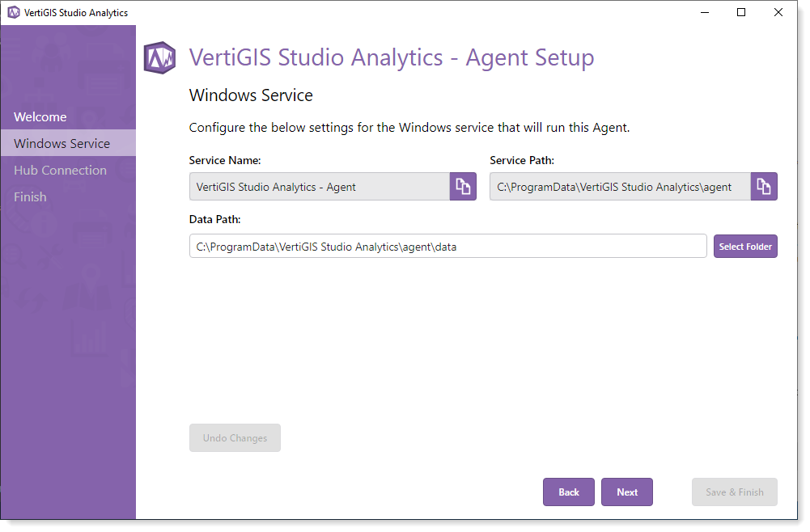The height and width of the screenshot is (532, 810).
Task: Jump to the Finish step in sidebar
Action: (x=30, y=197)
